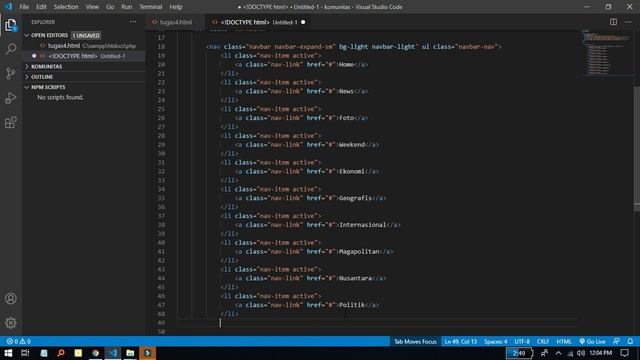
Task: Open the Manage gear icon
Action: tap(11, 323)
